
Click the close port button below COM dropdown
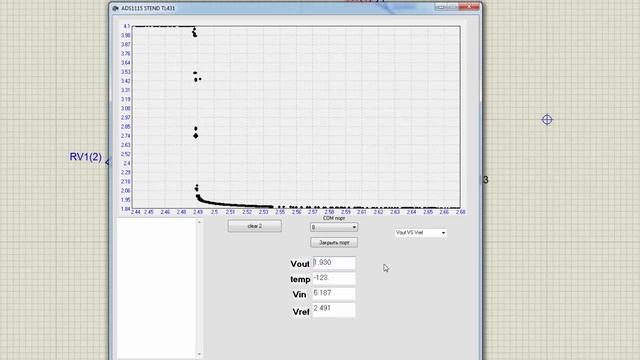click(334, 242)
